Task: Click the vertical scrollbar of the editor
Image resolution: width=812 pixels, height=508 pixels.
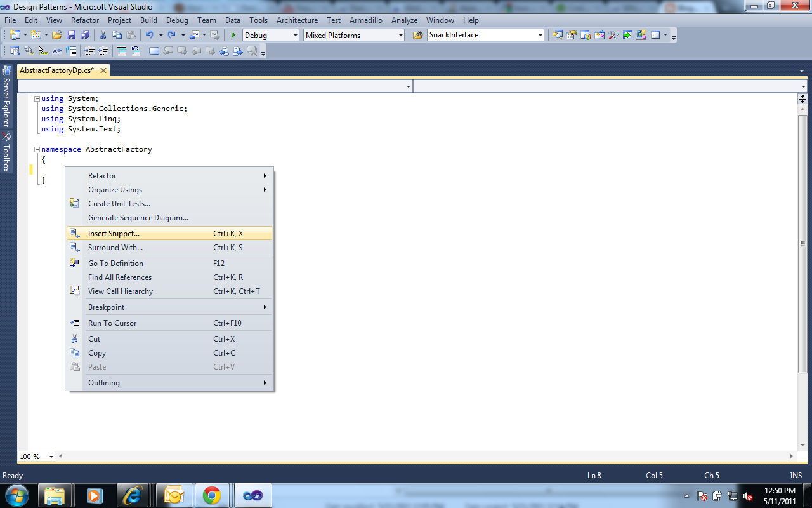Action: coord(802,244)
